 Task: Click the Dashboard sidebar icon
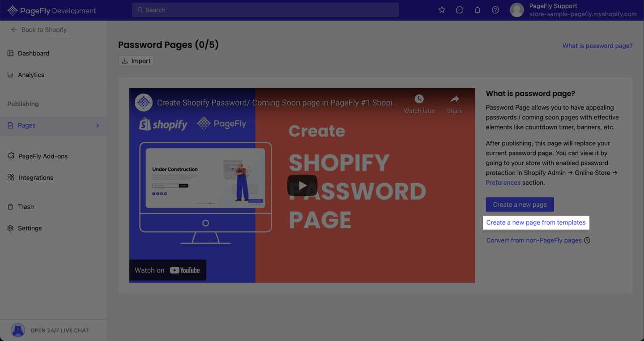coord(10,53)
